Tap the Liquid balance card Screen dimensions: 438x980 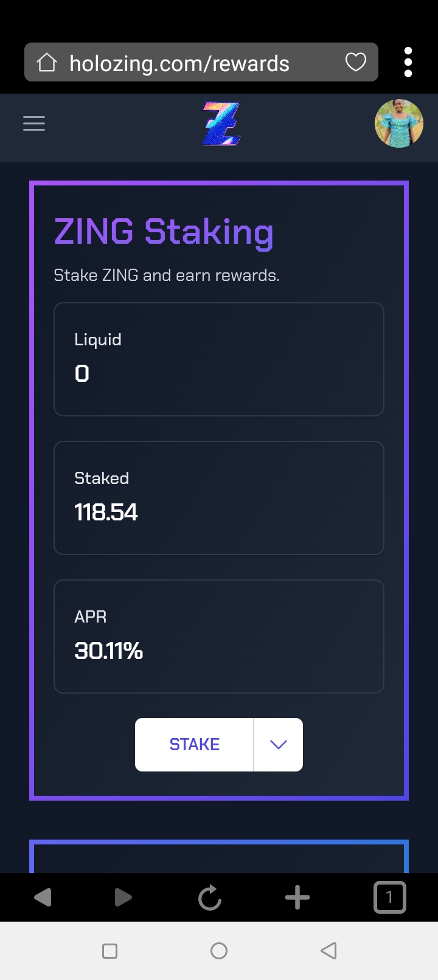coord(219,359)
